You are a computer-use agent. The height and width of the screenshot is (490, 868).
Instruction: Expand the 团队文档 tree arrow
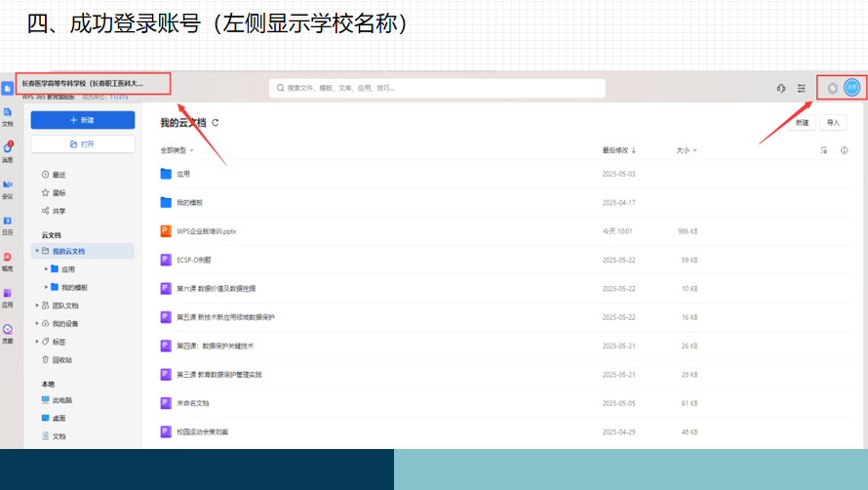pos(37,306)
